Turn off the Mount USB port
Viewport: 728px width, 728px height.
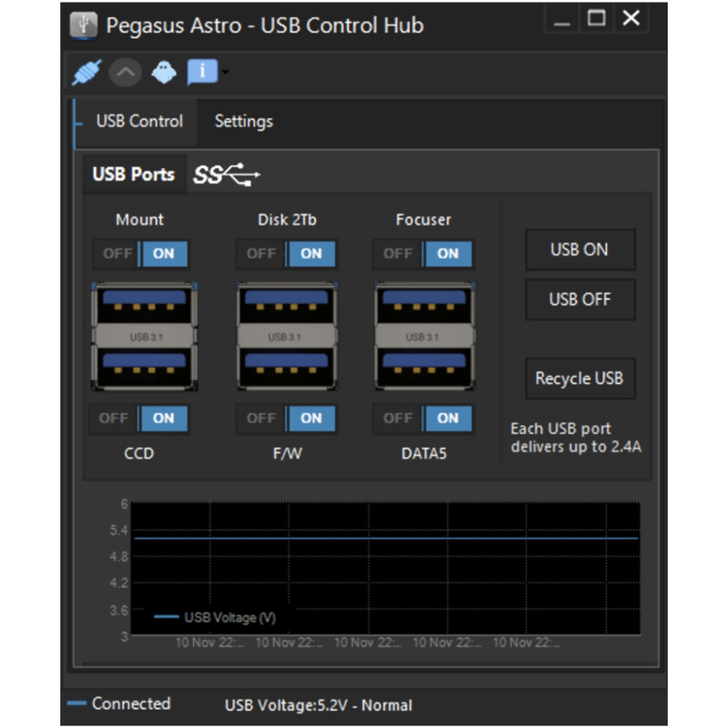[116, 254]
